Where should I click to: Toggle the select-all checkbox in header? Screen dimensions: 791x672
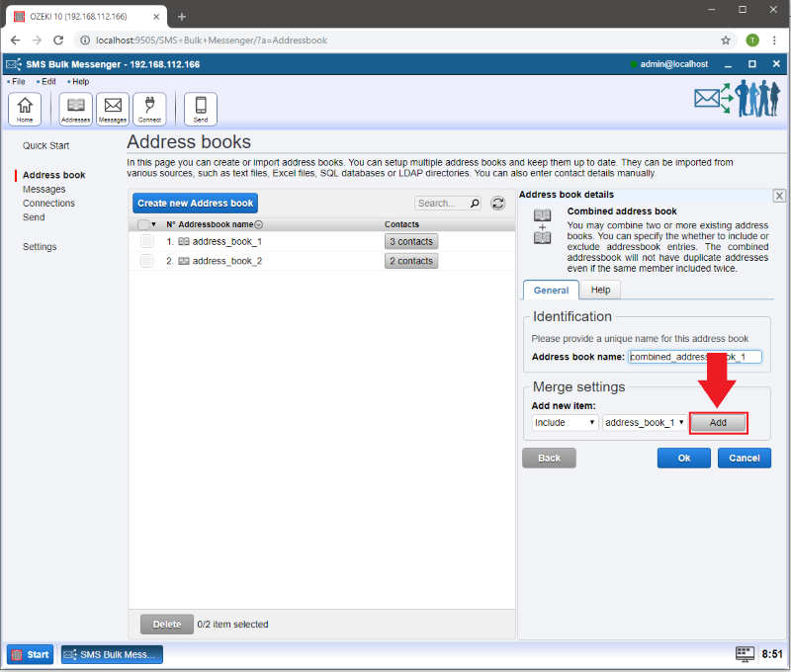[x=143, y=224]
